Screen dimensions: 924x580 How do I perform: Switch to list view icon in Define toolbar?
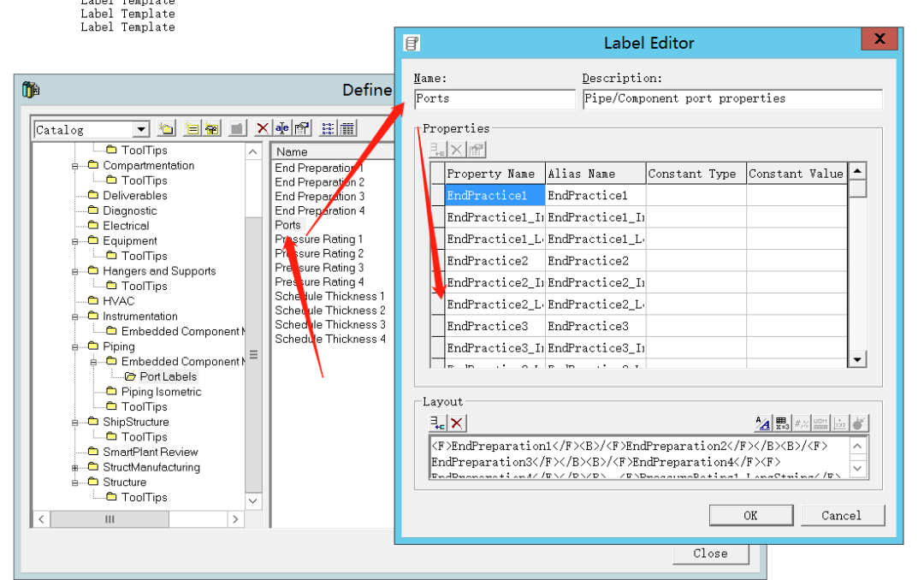coord(328,128)
